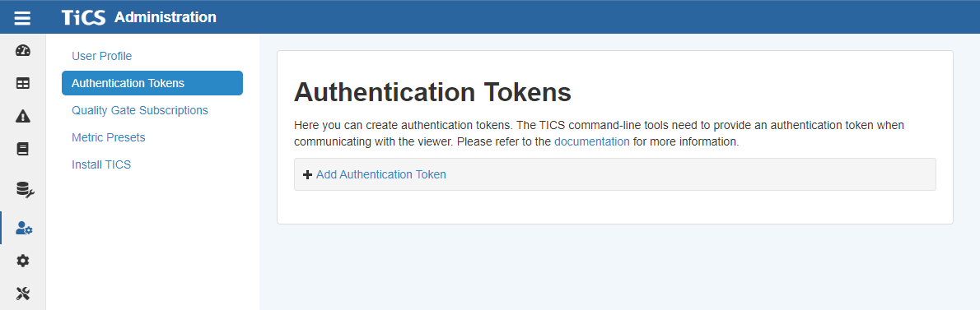This screenshot has height=310, width=980.
Task: Open the dashboard gauge icon in sidebar
Action: pyautogui.click(x=22, y=50)
